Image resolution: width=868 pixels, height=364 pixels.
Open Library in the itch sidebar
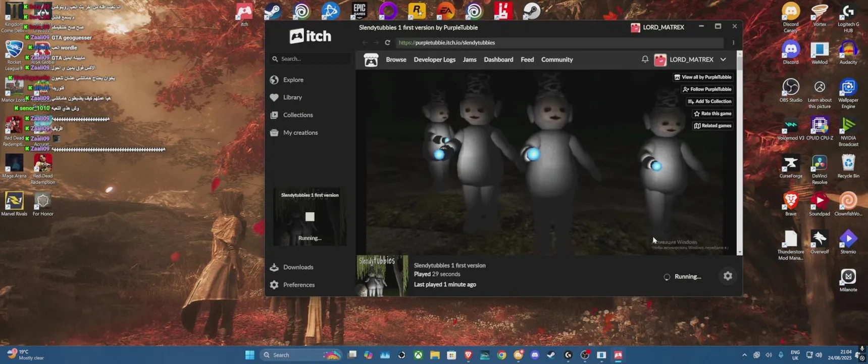point(292,97)
